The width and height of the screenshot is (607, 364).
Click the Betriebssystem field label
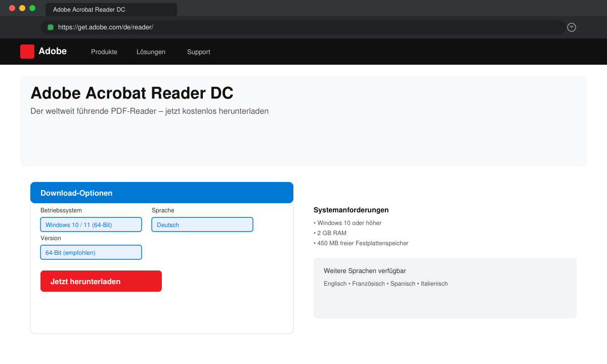(x=61, y=210)
